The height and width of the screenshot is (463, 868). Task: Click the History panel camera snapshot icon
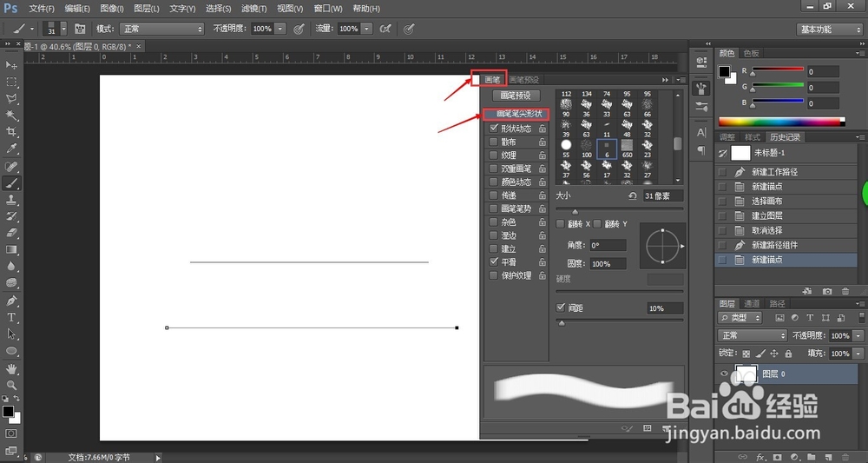point(827,291)
